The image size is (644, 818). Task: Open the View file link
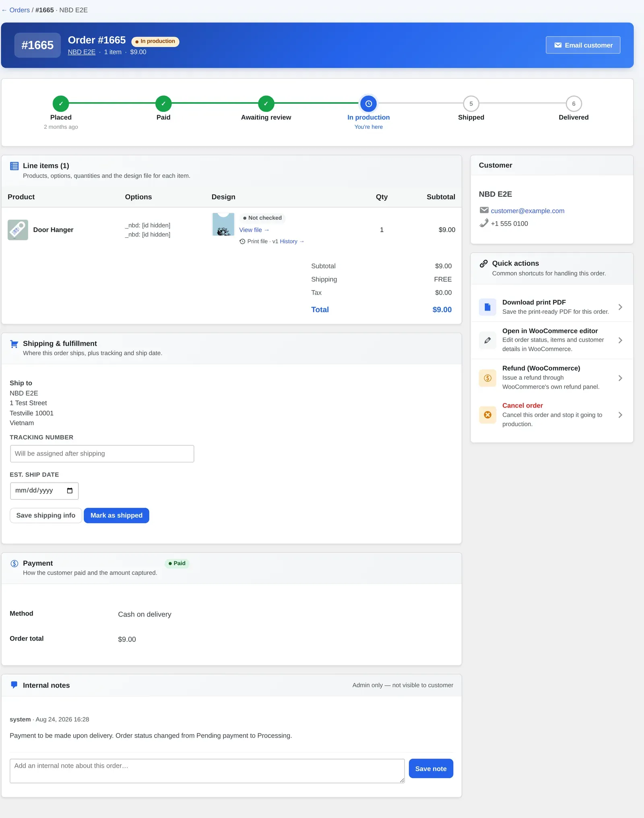click(254, 230)
